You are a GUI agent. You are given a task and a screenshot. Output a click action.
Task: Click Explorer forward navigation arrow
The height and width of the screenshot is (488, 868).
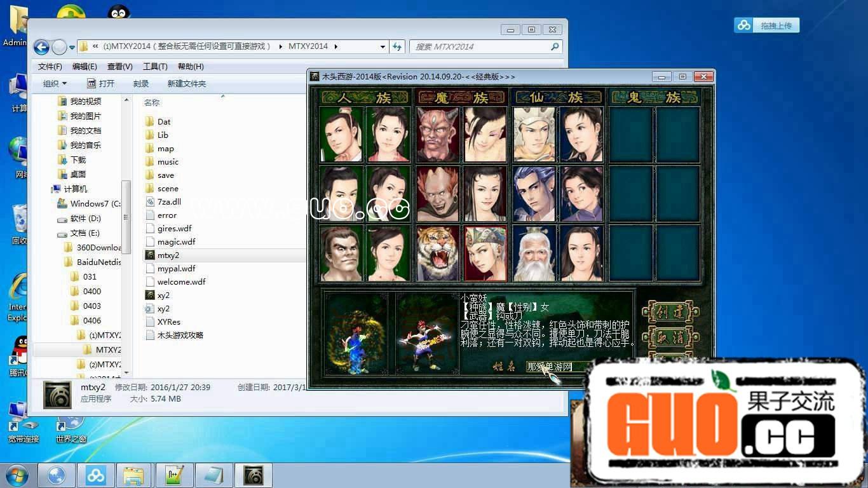point(59,47)
